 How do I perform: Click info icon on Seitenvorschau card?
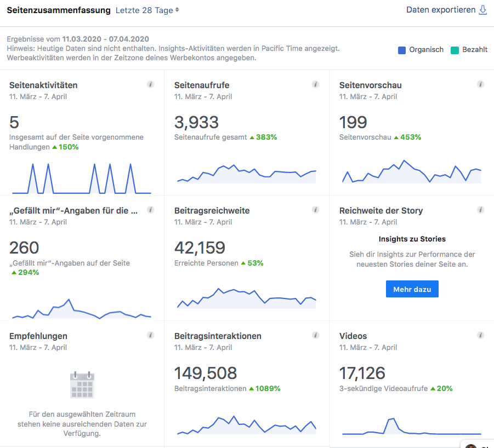pos(480,84)
